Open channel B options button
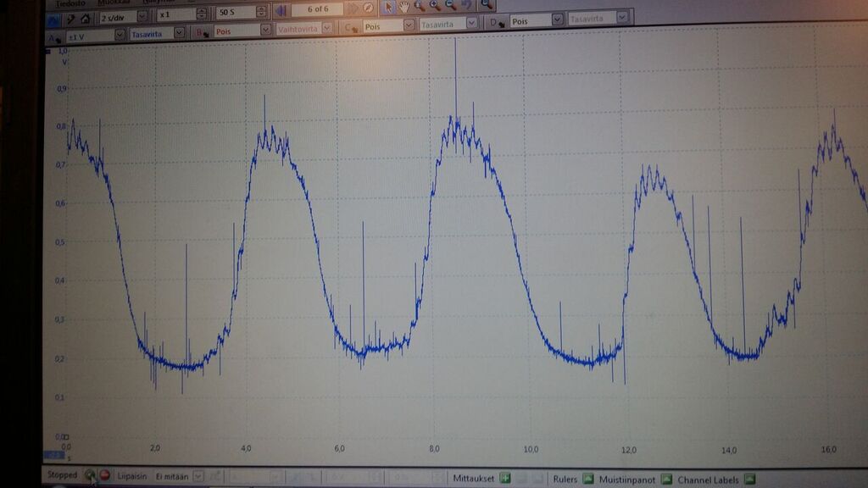 pyautogui.click(x=202, y=33)
